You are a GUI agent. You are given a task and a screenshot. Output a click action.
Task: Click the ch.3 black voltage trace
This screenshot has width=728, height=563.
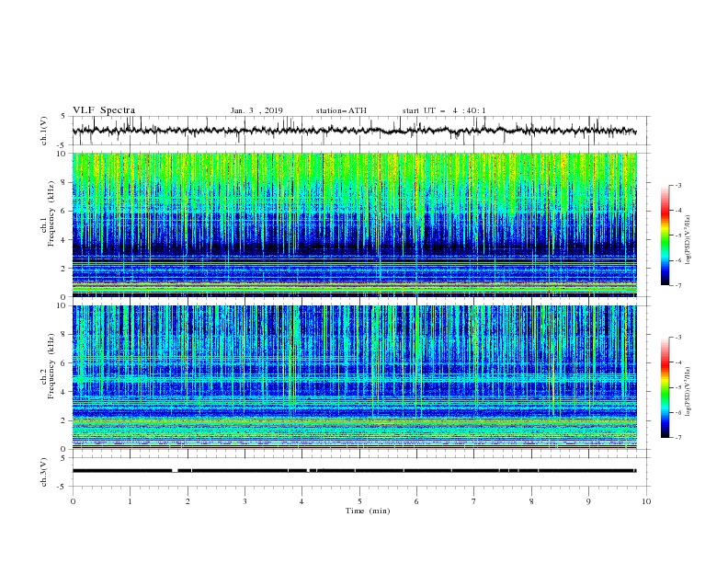(x=354, y=471)
